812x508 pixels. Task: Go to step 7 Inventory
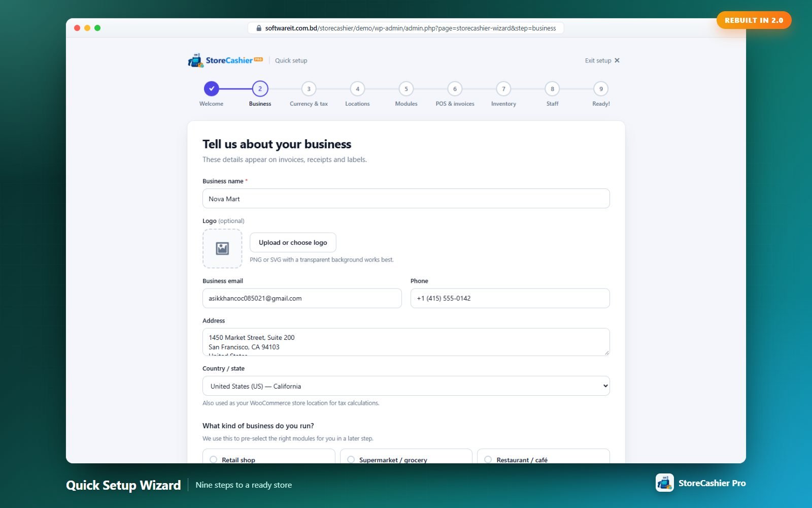pyautogui.click(x=503, y=89)
